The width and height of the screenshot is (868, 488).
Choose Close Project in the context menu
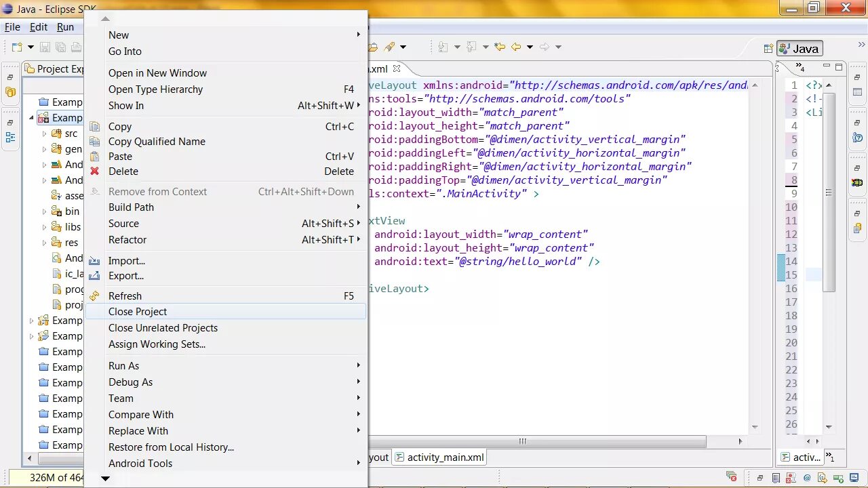point(225,312)
